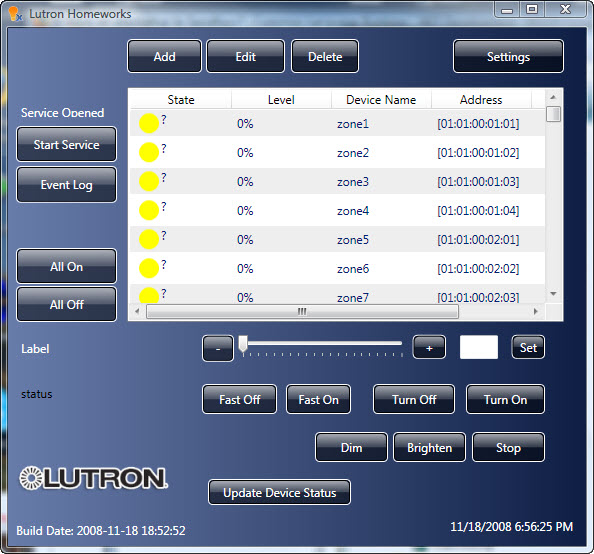Maximize the Lutron Homeworks window

[x=532, y=9]
